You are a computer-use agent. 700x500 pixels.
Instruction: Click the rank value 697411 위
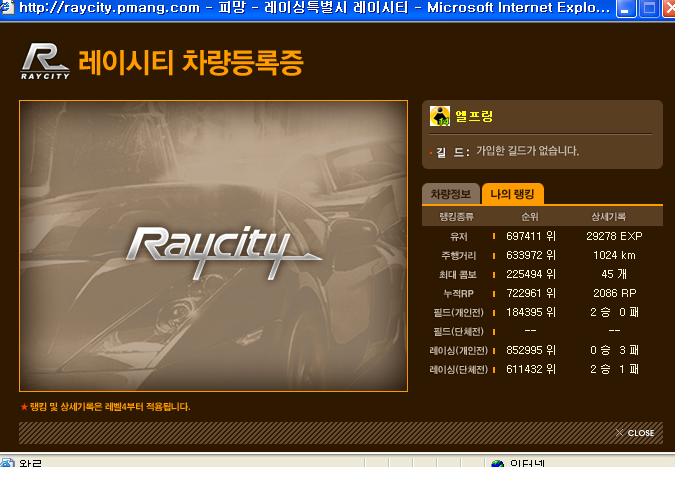pyautogui.click(x=531, y=236)
